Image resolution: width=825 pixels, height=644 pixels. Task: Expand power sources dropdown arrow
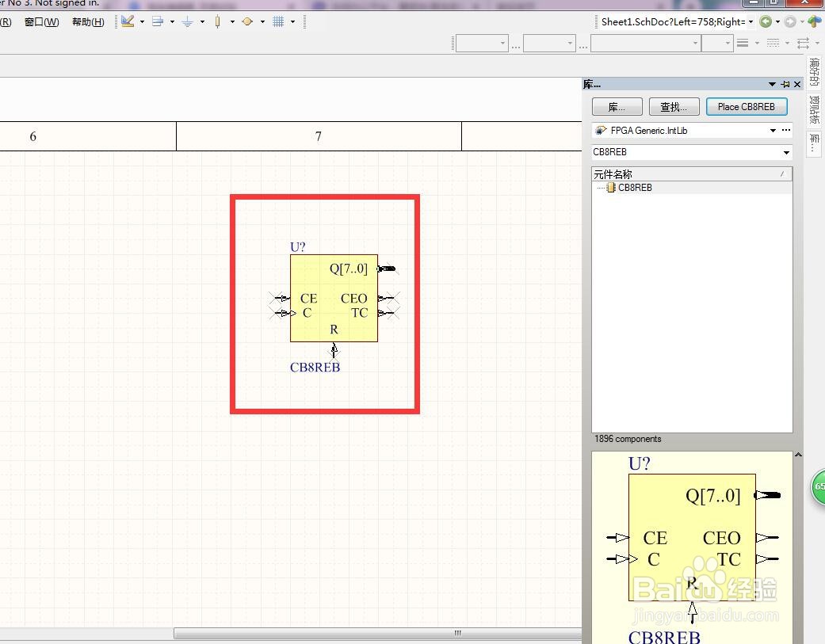(202, 22)
